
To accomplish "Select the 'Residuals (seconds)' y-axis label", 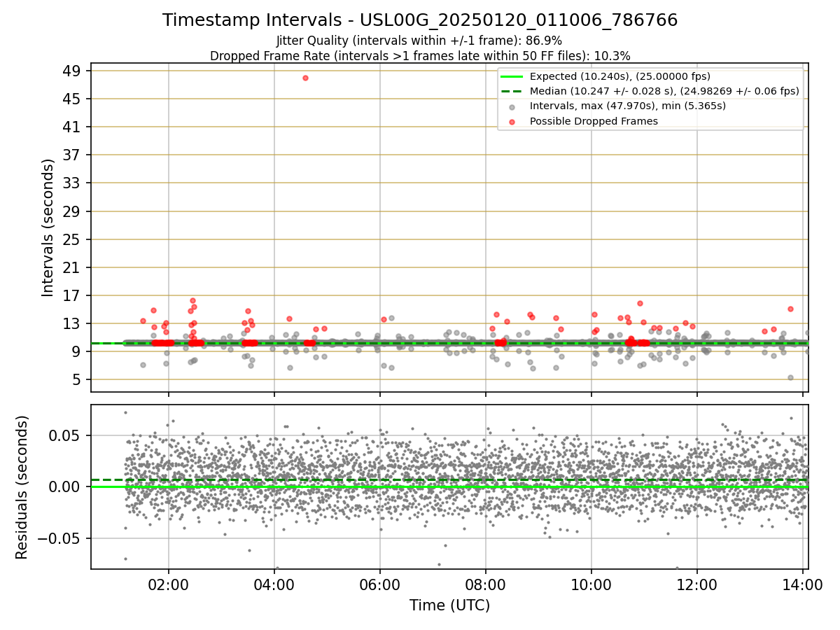I will point(22,487).
